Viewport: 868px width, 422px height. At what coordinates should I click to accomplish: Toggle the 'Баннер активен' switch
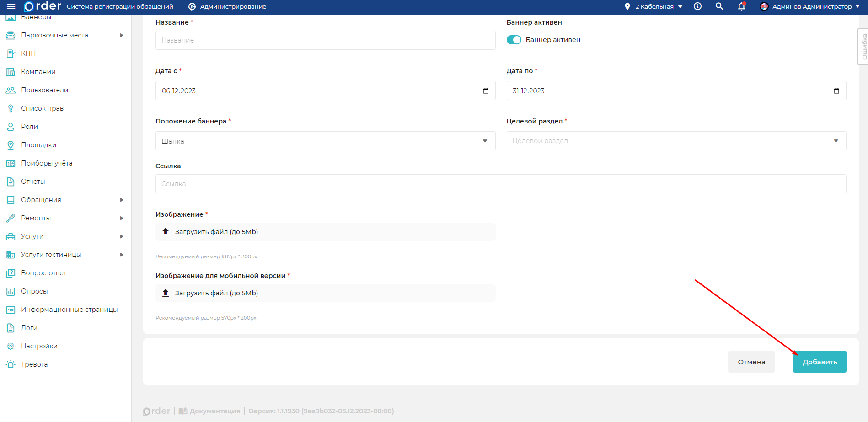pyautogui.click(x=514, y=40)
